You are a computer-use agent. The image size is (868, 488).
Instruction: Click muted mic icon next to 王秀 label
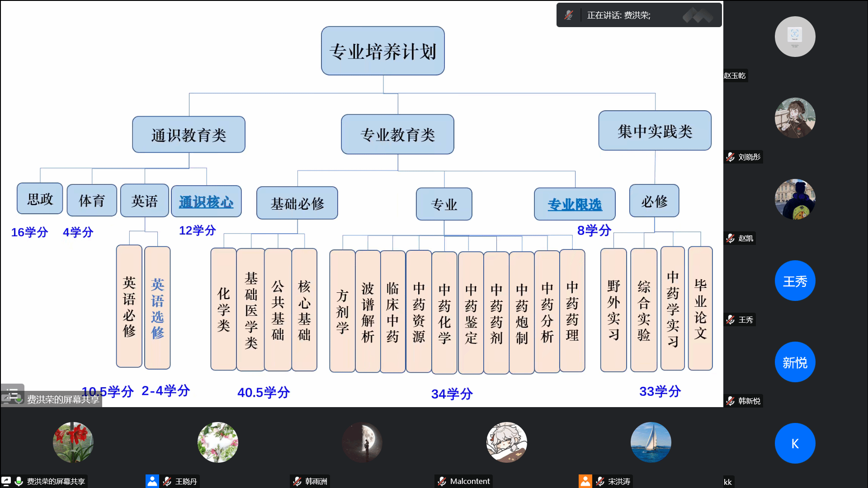730,319
